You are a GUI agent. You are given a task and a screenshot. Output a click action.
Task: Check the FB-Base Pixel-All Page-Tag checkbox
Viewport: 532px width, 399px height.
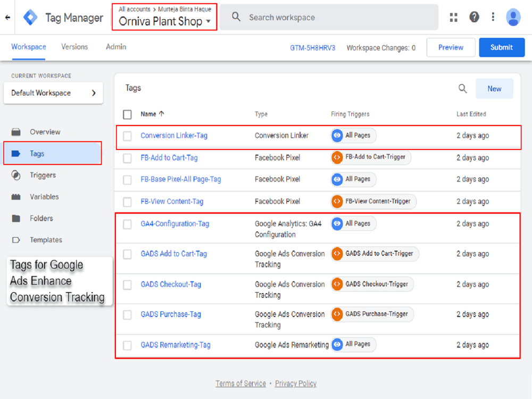tap(127, 180)
